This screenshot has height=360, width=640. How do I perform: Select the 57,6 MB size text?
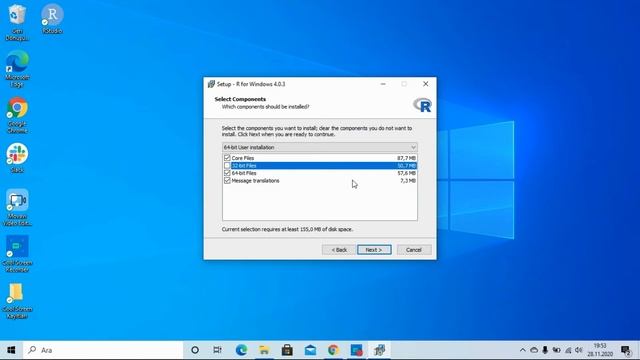coord(406,173)
